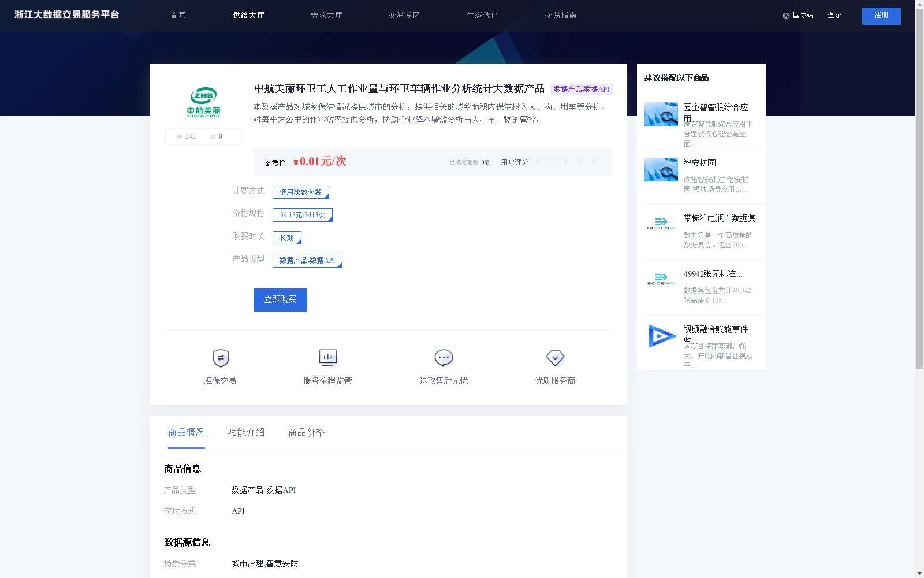Click the vertical page scrollbar thumb

click(x=919, y=189)
